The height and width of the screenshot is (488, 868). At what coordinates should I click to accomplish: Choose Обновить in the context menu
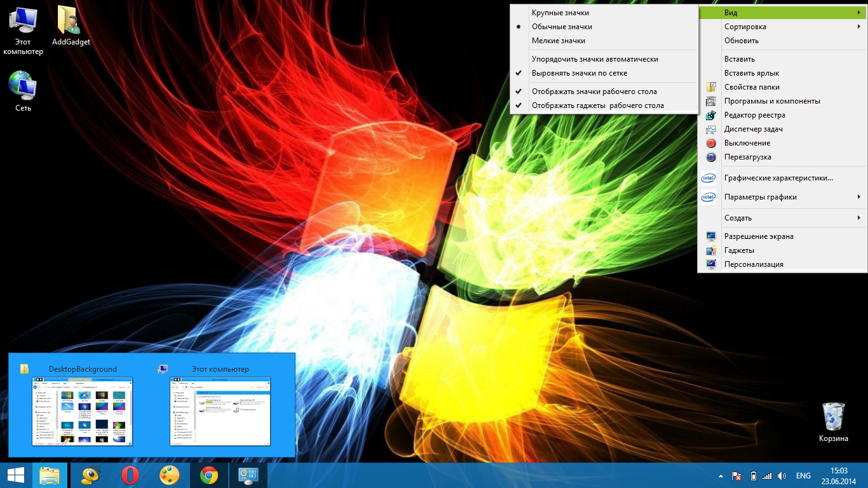782,41
